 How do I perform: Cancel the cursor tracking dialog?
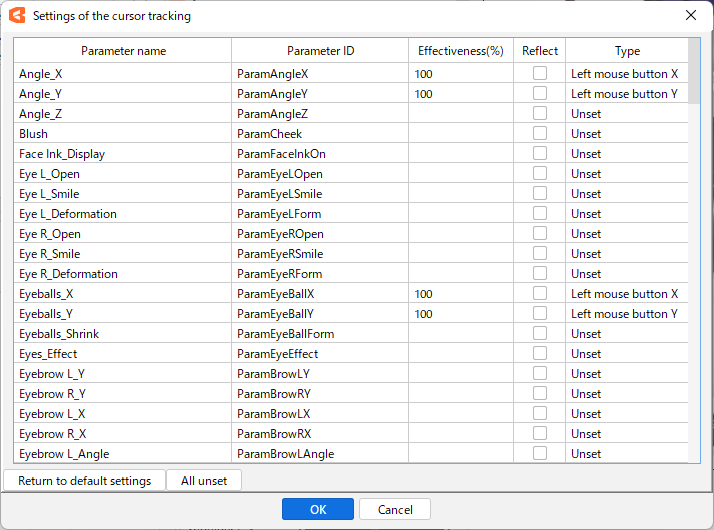point(395,509)
